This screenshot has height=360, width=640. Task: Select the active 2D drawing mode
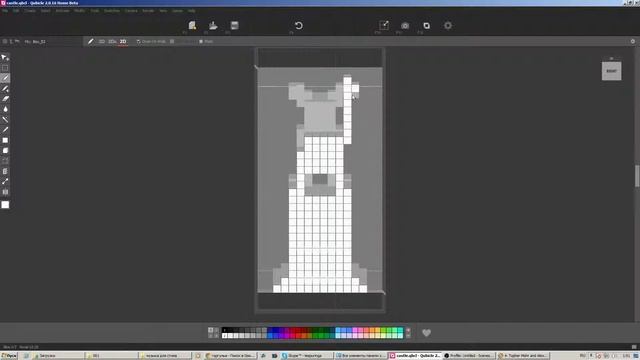click(x=123, y=41)
